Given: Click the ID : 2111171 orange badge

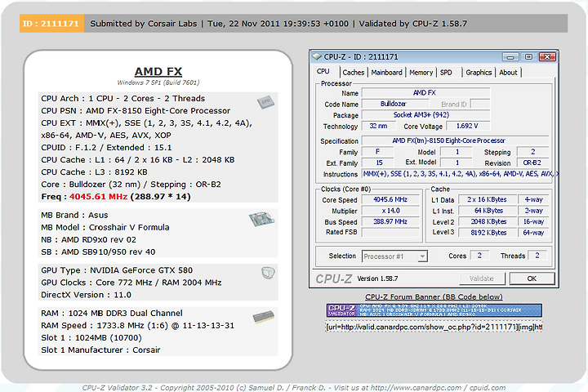Looking at the screenshot, I should click(51, 24).
